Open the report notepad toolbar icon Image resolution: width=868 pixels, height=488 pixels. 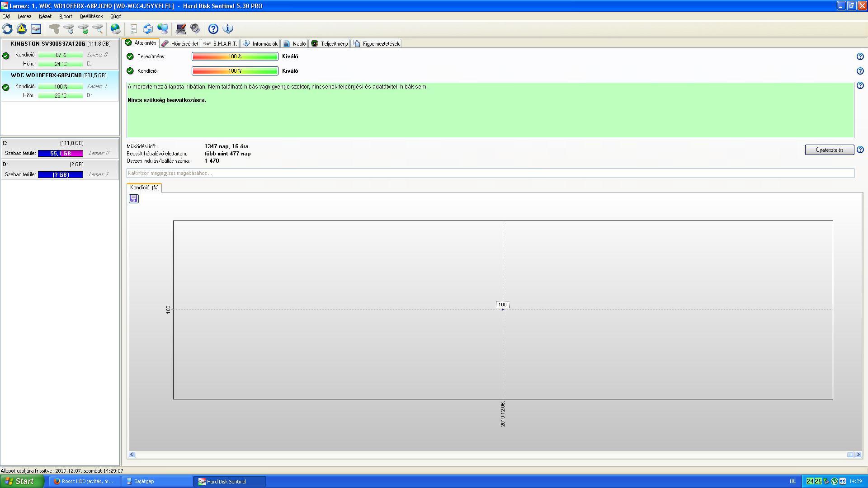[x=133, y=29]
